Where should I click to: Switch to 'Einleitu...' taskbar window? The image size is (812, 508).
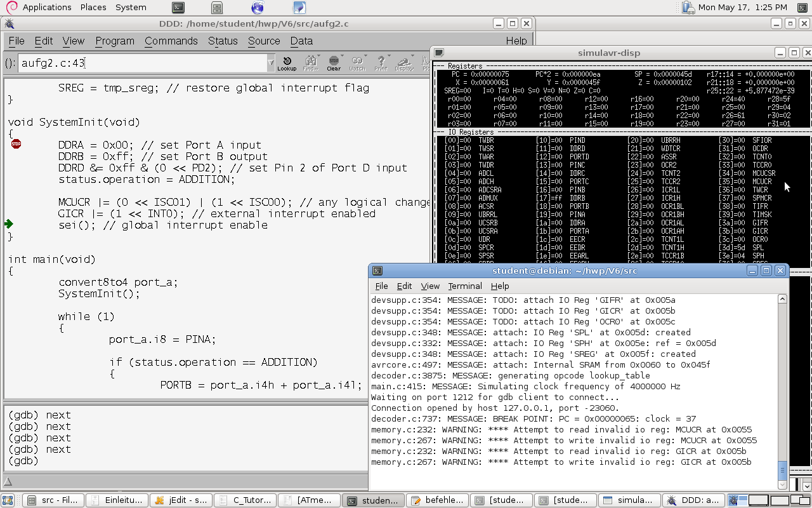117,500
